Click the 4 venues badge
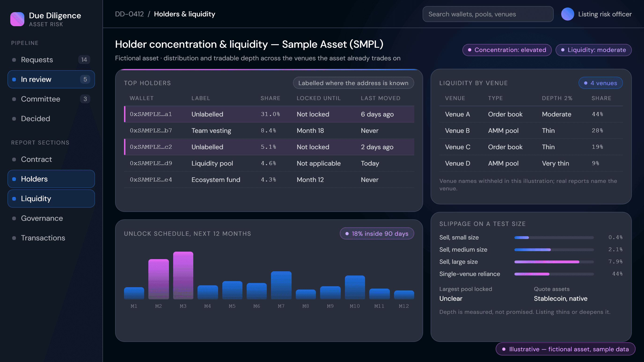 600,83
